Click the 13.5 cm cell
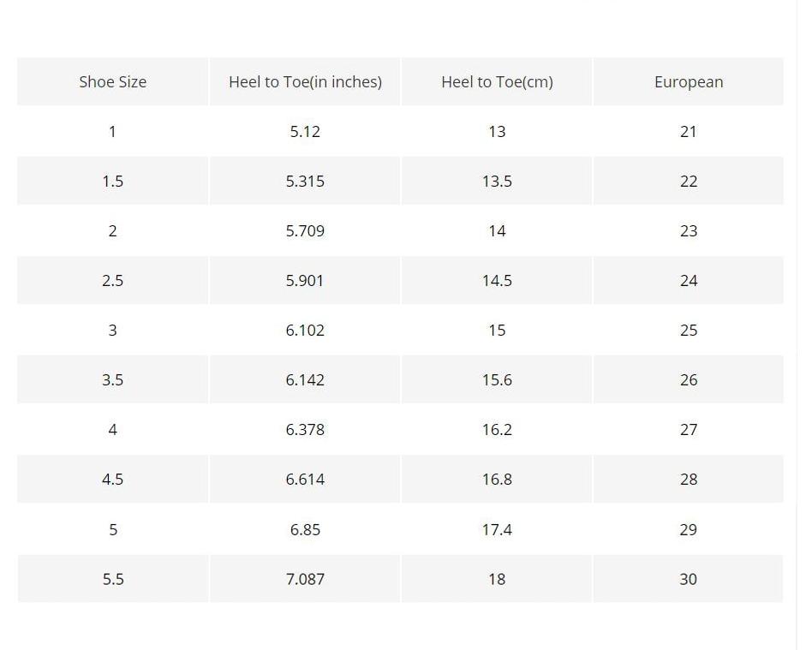The image size is (812, 650). [x=497, y=182]
